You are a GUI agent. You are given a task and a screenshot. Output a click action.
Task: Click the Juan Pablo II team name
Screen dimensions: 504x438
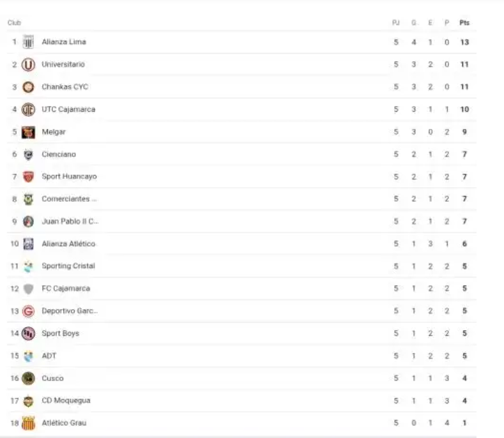point(70,221)
